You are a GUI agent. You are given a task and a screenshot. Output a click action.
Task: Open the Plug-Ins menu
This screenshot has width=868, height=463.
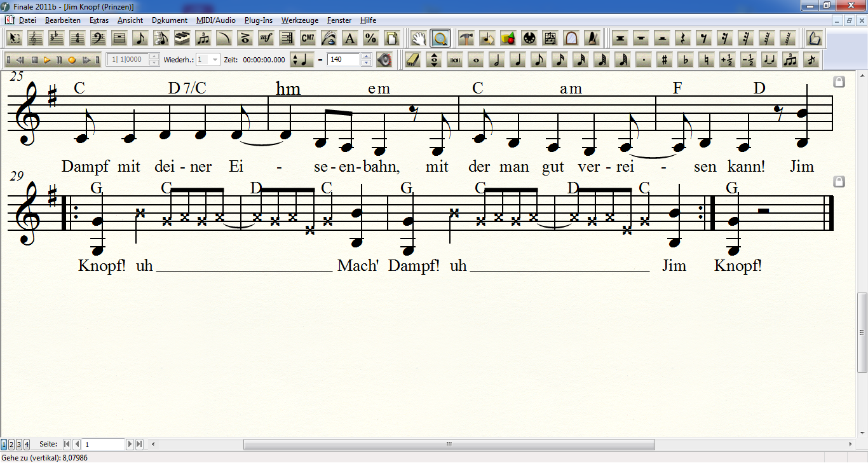tap(258, 20)
